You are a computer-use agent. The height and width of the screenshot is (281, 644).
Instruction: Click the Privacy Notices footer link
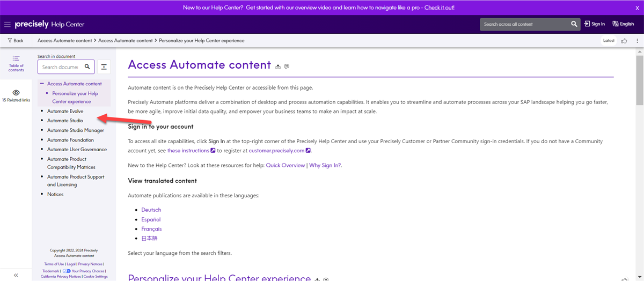click(90, 264)
